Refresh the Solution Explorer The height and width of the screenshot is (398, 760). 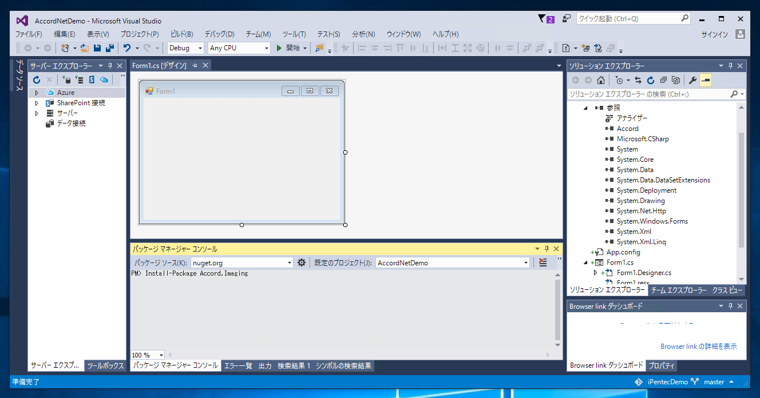[x=650, y=80]
